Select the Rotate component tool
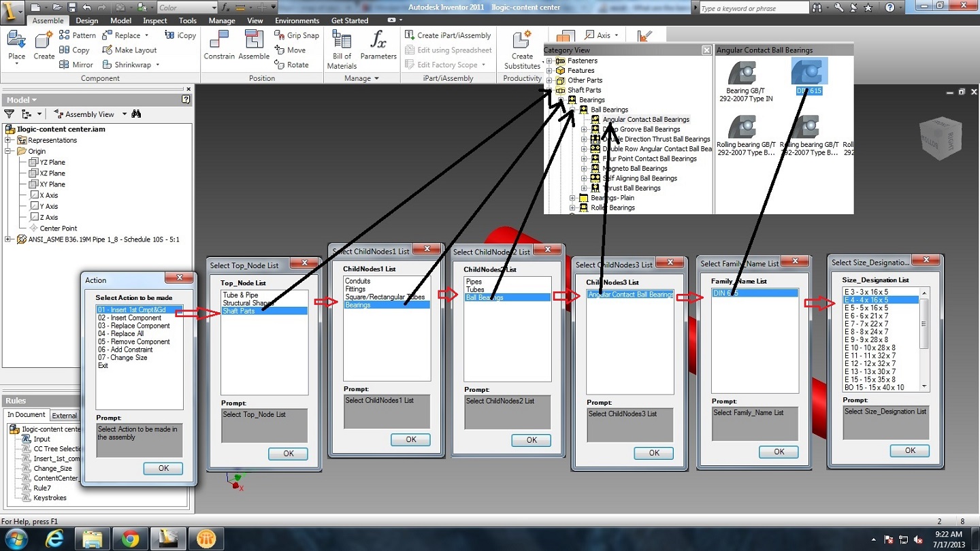This screenshot has width=980, height=551. [x=291, y=65]
